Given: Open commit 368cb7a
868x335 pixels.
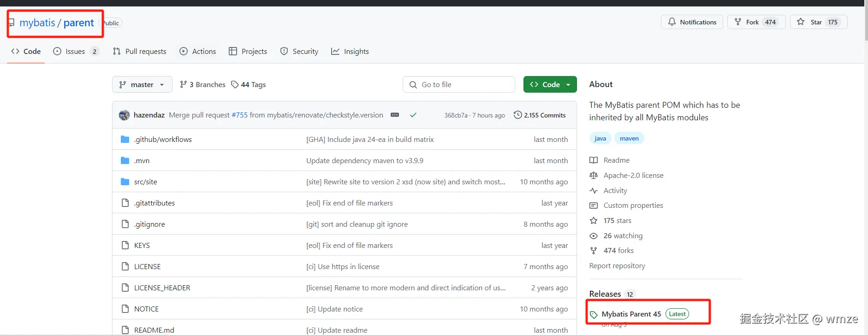Looking at the screenshot, I should tap(456, 115).
